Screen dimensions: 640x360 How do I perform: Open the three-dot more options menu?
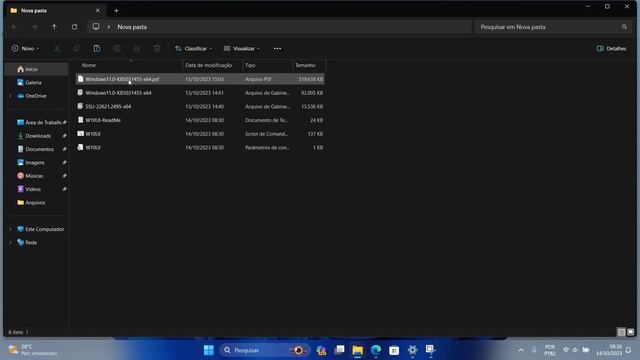click(x=277, y=49)
